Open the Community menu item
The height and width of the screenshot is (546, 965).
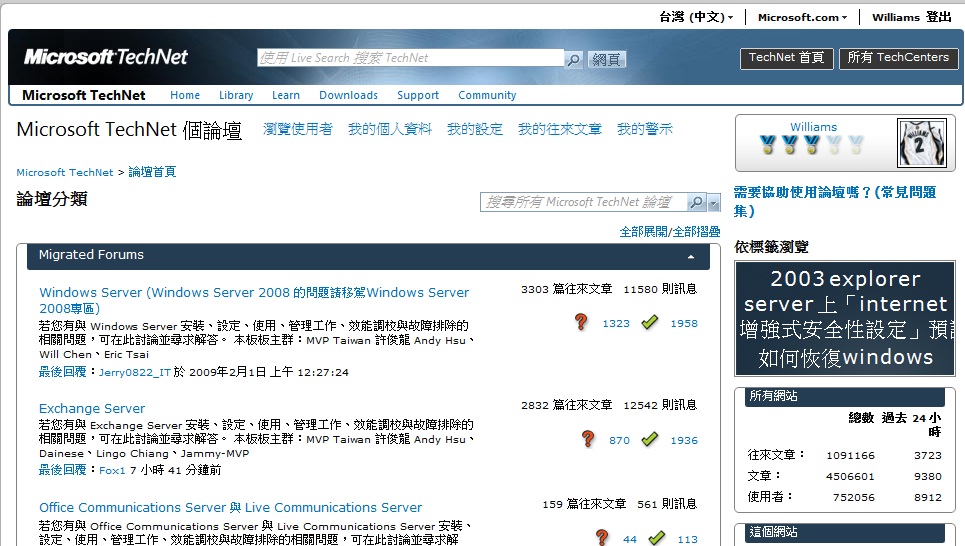tap(487, 95)
